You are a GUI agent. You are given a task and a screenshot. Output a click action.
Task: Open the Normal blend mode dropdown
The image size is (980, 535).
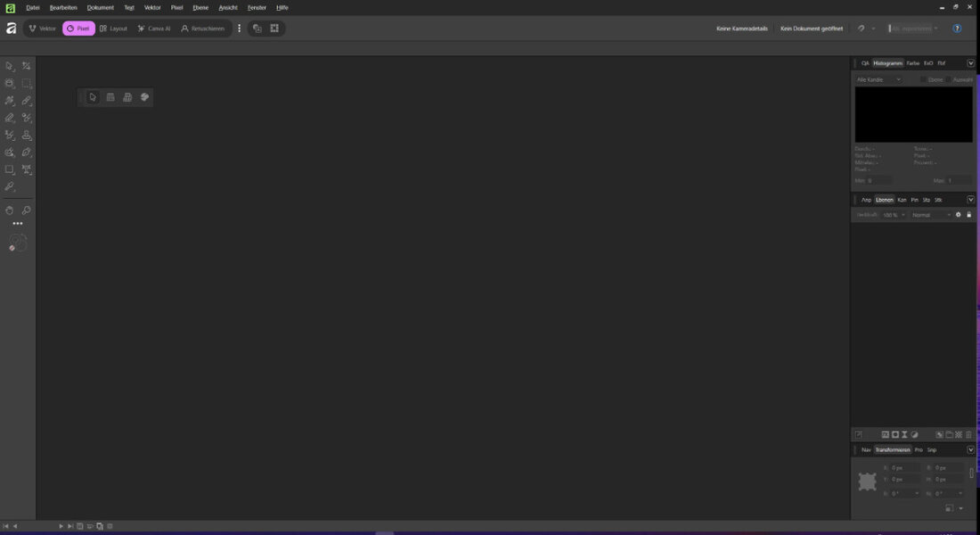pyautogui.click(x=931, y=215)
